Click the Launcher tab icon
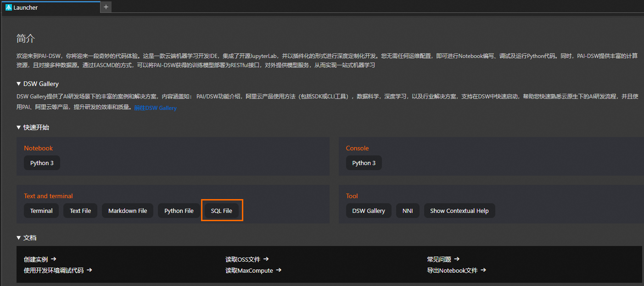The image size is (644, 286). coord(8,7)
